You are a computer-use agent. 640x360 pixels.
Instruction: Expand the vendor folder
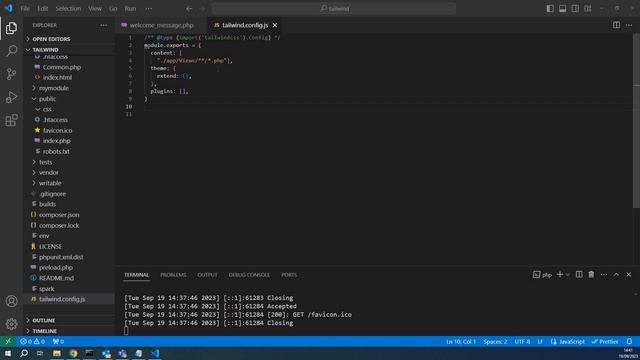[x=69, y=173]
